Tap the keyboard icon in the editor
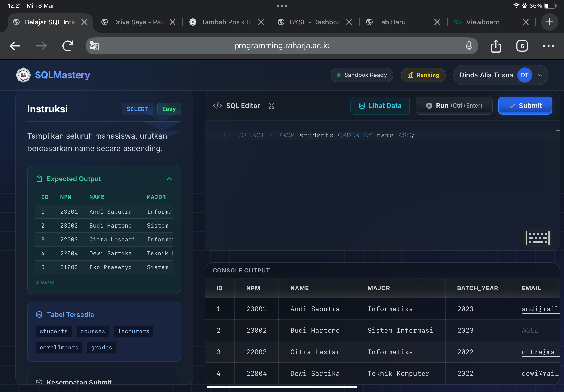Viewport: 564px width, 392px height. pos(538,238)
